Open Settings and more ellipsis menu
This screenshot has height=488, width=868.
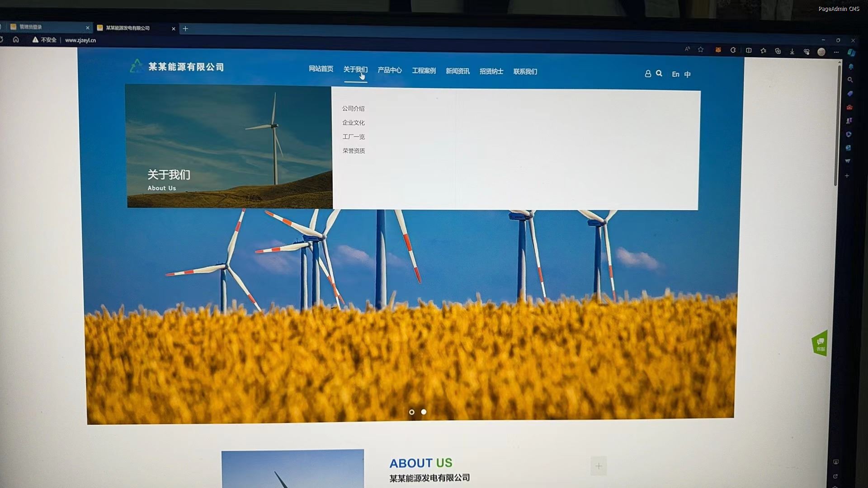pyautogui.click(x=836, y=52)
